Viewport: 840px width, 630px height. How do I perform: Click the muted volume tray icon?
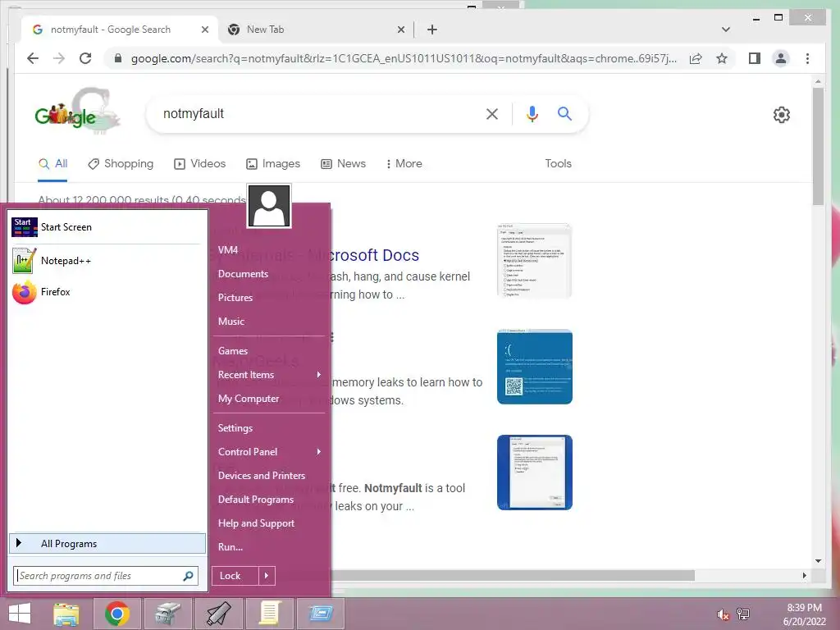click(x=723, y=614)
